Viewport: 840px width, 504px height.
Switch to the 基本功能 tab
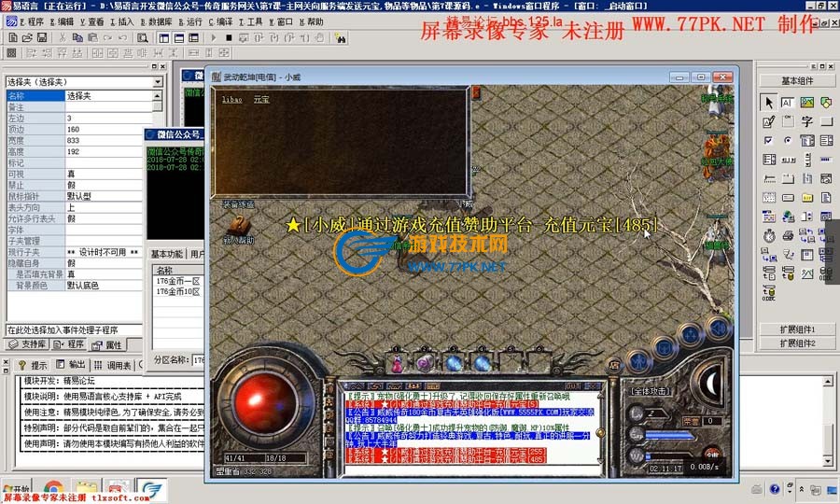tap(167, 254)
